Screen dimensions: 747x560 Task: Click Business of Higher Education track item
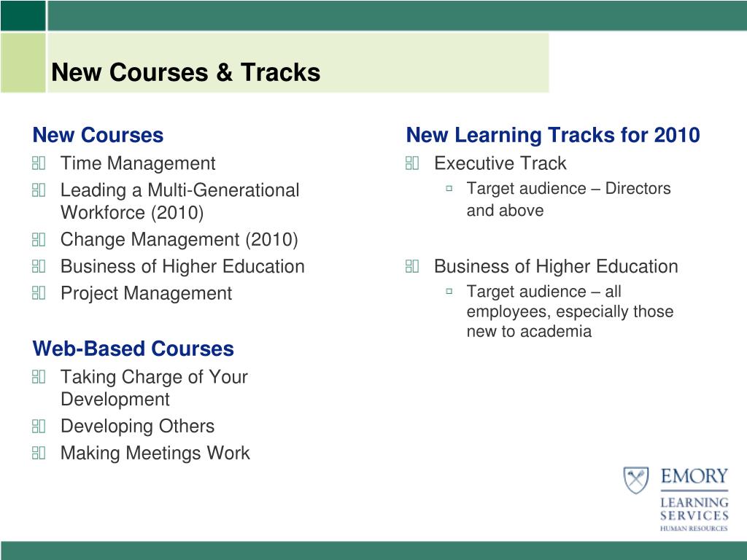coord(556,266)
